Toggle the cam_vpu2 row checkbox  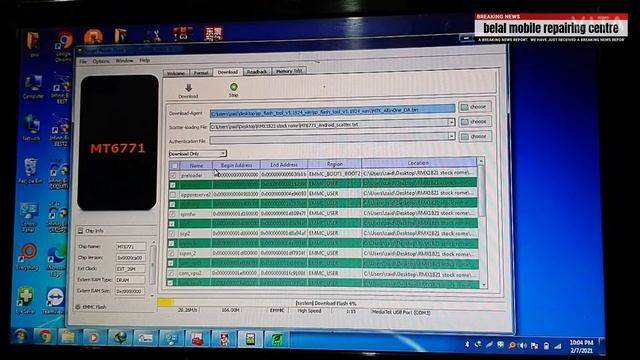(x=171, y=273)
